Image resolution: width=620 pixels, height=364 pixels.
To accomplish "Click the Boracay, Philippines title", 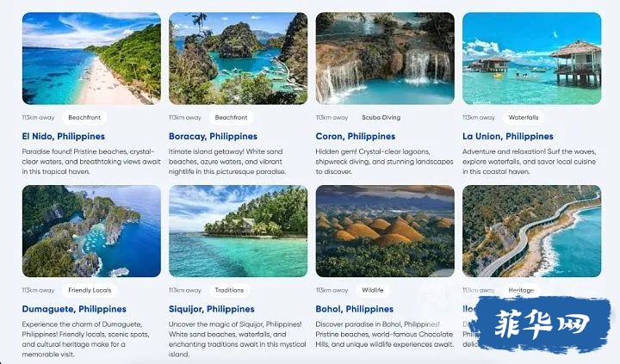I will point(213,136).
